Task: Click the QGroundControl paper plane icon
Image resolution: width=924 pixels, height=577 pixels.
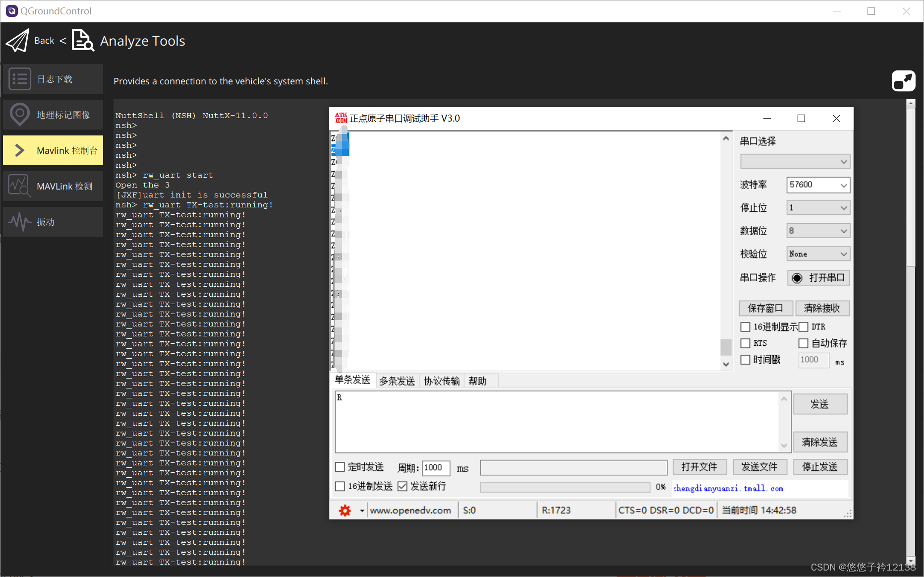Action: 18,41
